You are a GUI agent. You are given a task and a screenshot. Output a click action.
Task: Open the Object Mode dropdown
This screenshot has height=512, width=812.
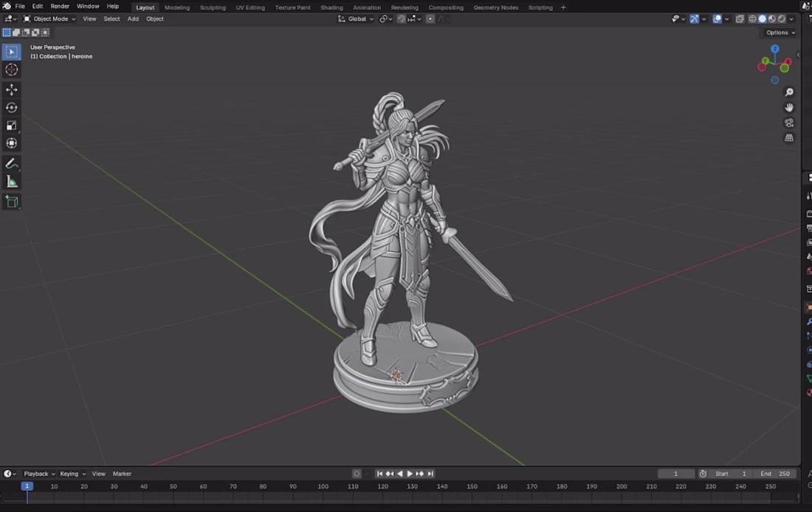click(x=49, y=19)
